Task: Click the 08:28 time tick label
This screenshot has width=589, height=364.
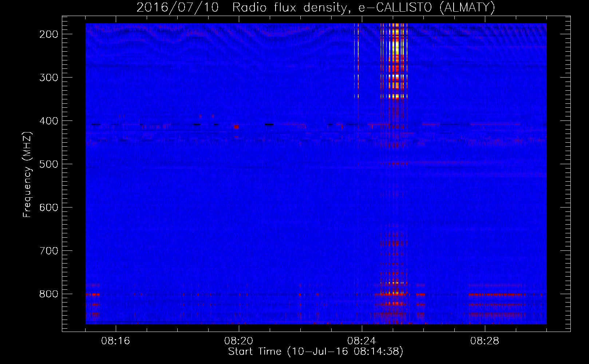Action: click(x=485, y=341)
